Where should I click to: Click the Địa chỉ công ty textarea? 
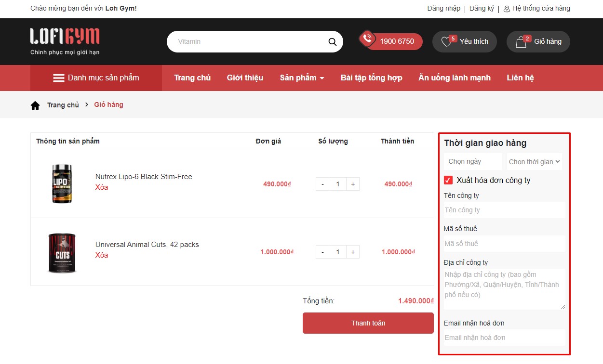point(505,289)
